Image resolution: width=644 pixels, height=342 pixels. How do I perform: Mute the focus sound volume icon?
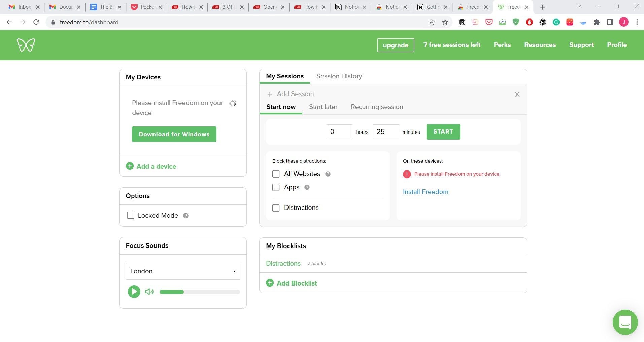[149, 292]
